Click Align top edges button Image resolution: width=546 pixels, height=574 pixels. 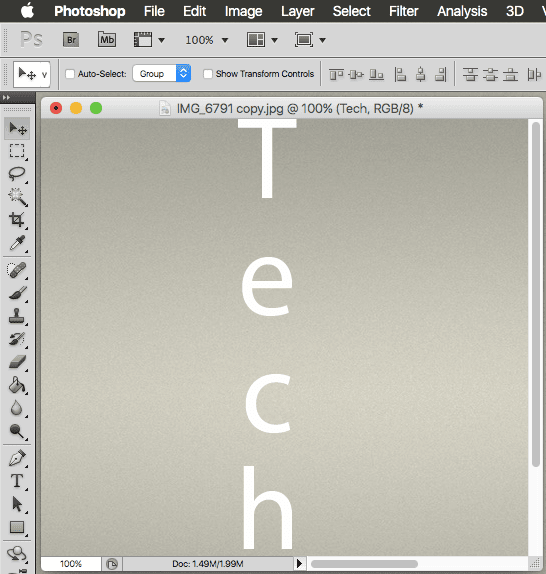tap(336, 74)
